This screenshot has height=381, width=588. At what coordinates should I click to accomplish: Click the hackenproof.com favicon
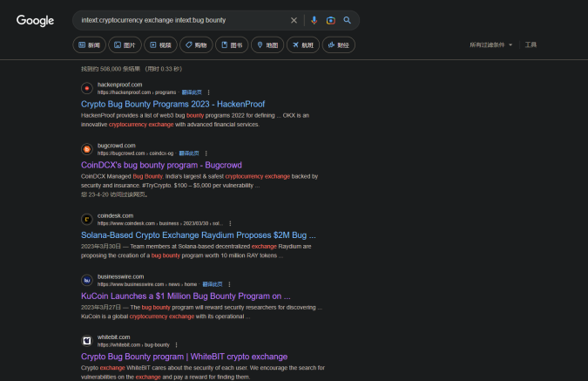(87, 89)
